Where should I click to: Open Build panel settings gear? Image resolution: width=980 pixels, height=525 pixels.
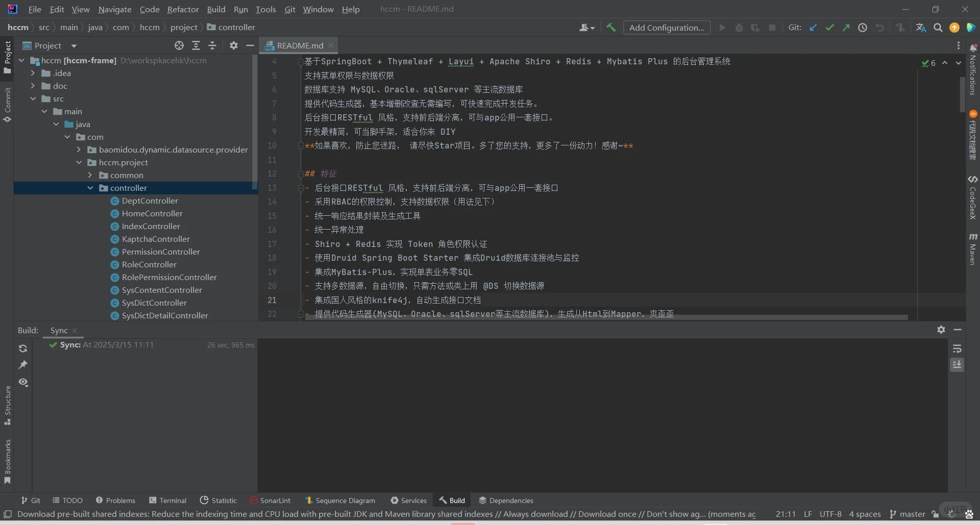(941, 330)
